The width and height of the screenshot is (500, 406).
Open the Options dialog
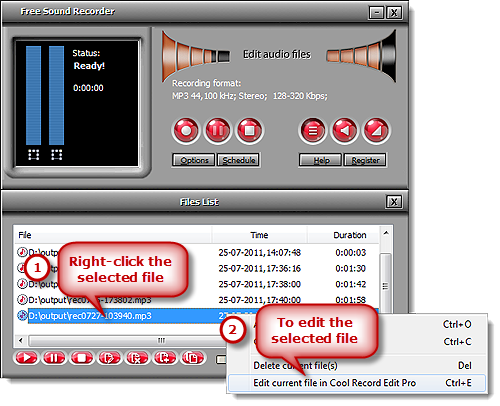194,160
